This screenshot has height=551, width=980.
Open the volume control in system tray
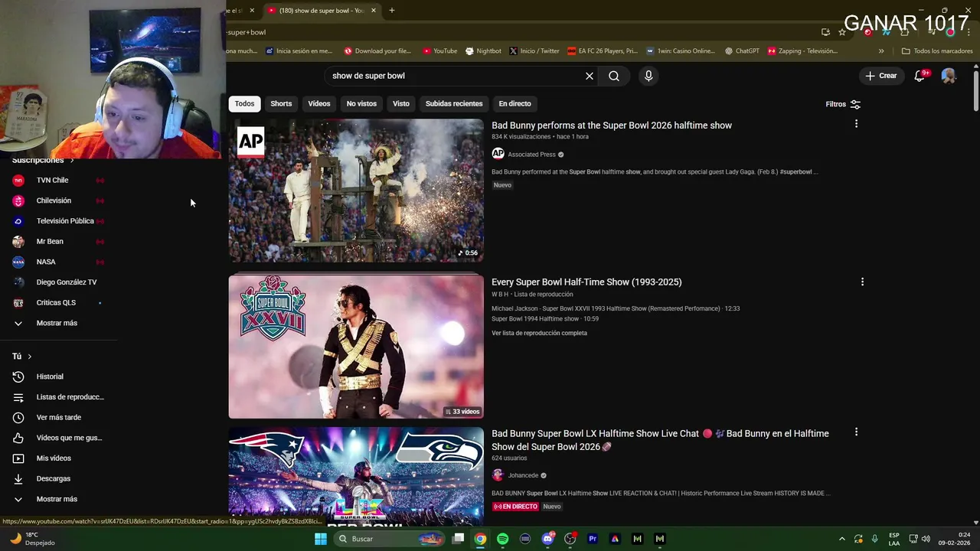click(926, 539)
